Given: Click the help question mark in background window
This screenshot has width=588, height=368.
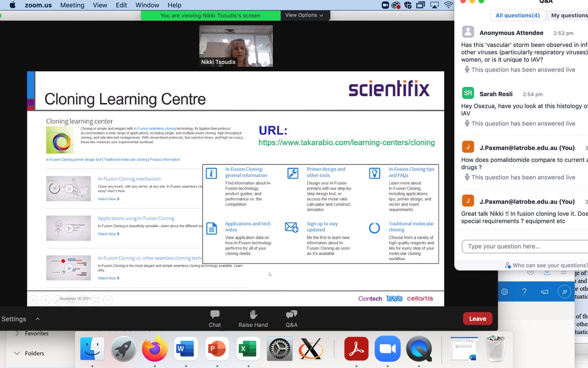Looking at the screenshot, I should [x=524, y=291].
